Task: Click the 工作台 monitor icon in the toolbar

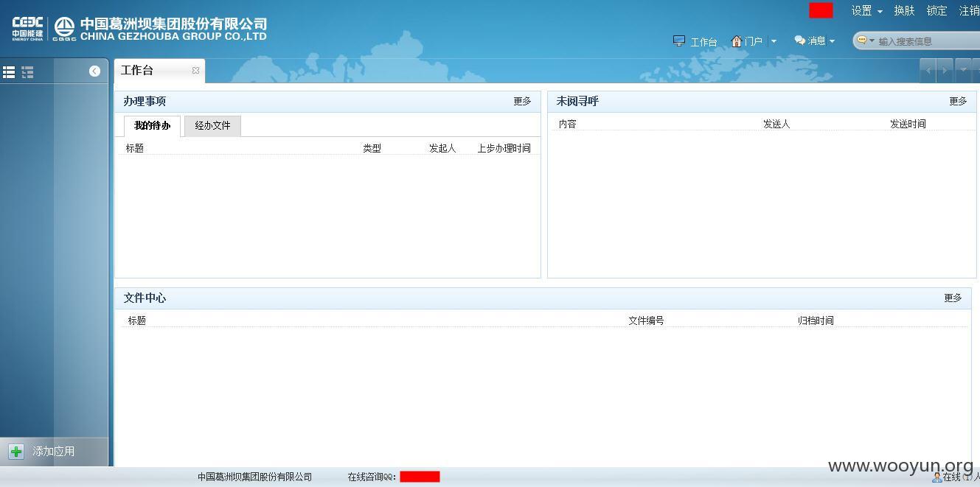Action: (679, 41)
